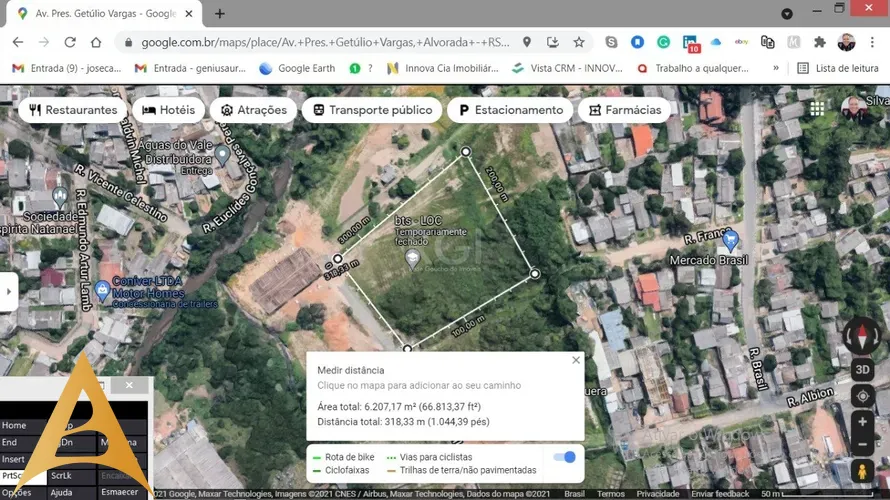Show more bookmarks with the chevron
This screenshot has height=500, width=890.
tap(776, 68)
